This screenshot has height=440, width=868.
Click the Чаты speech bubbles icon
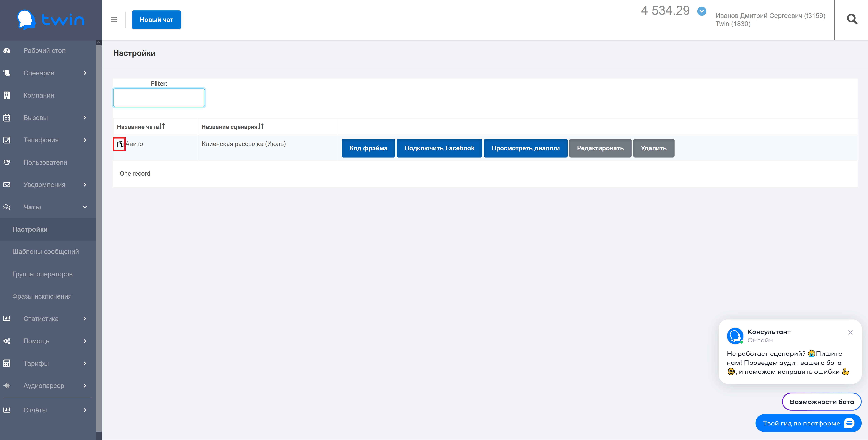click(x=7, y=207)
